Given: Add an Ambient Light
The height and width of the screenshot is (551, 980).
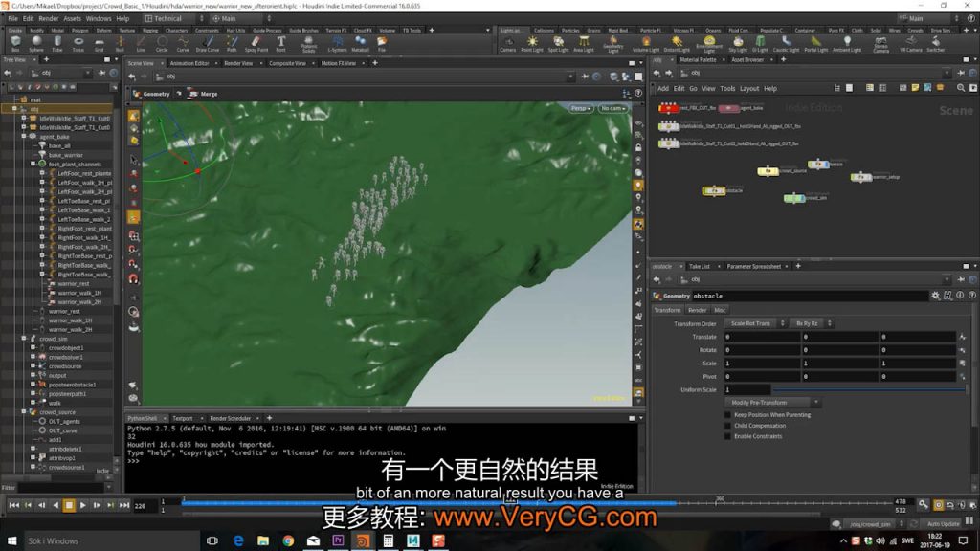Looking at the screenshot, I should coord(847,44).
